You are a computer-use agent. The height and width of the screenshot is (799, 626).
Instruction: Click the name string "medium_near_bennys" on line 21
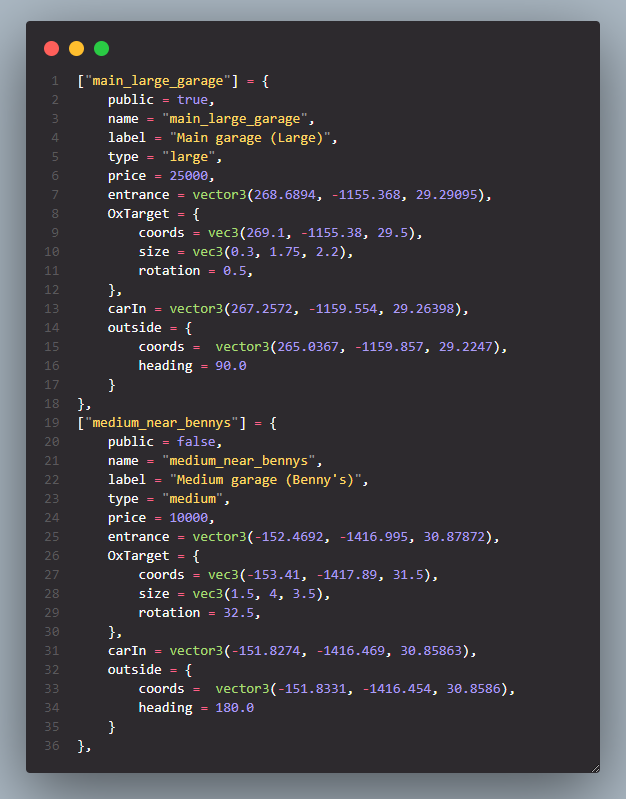[x=239, y=461]
